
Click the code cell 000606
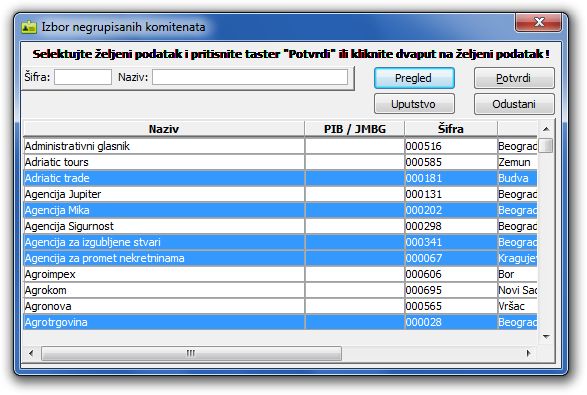click(x=451, y=274)
